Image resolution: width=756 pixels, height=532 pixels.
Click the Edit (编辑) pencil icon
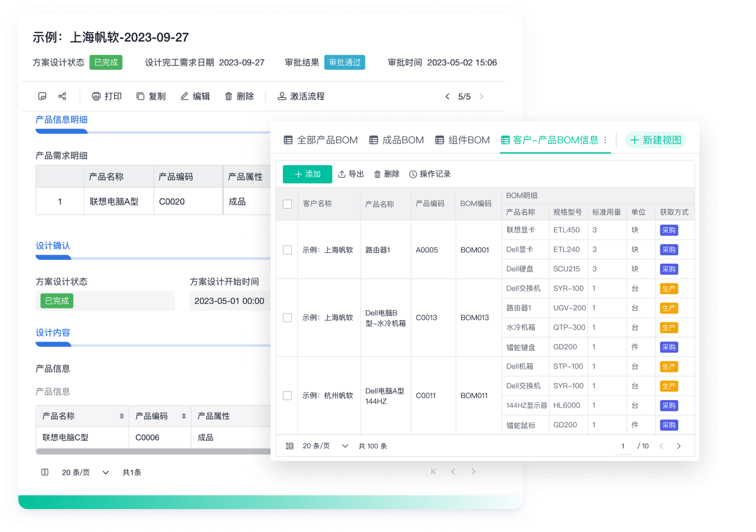[x=185, y=96]
